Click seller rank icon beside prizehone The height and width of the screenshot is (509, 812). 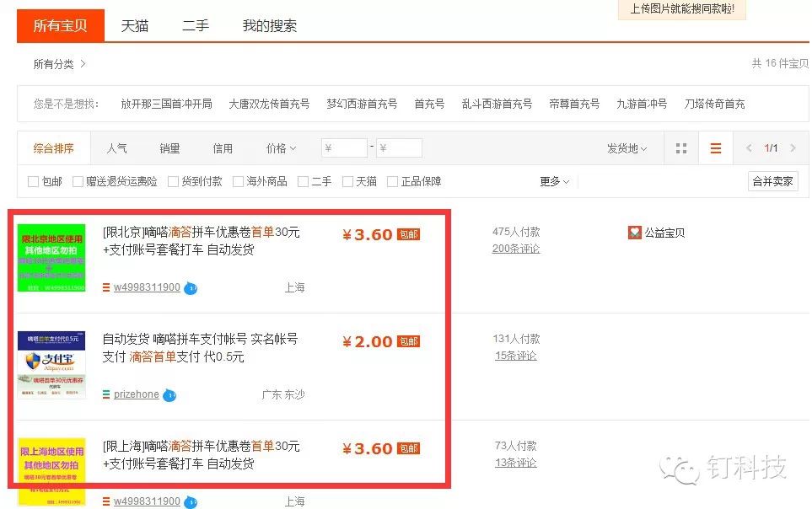click(106, 394)
